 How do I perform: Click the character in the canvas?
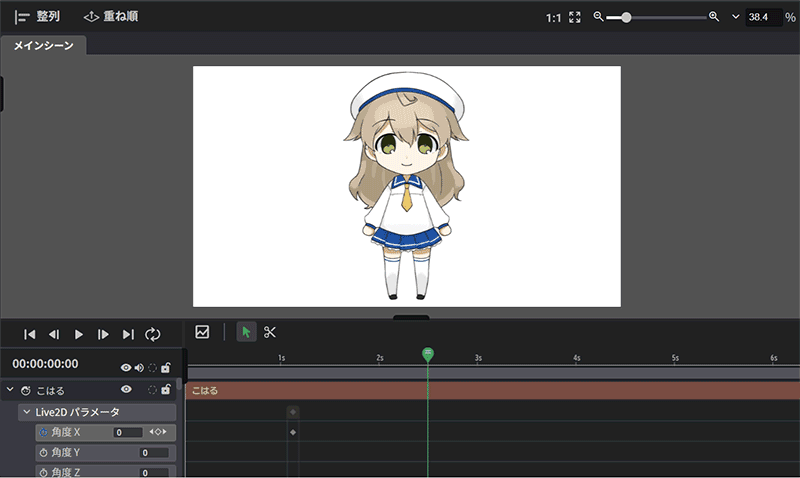tap(406, 185)
